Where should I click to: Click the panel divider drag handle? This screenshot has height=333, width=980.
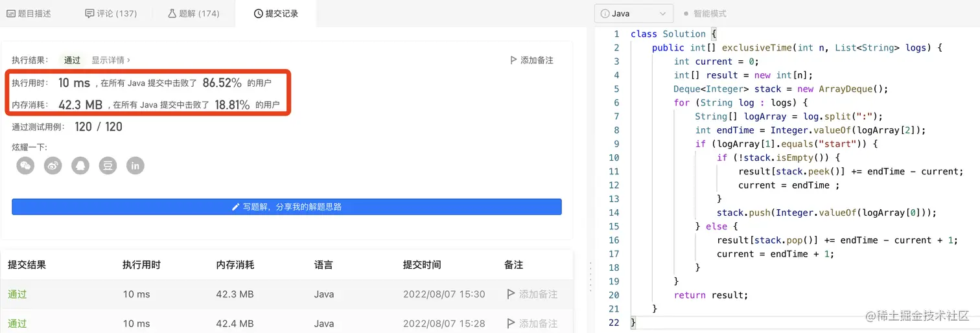[590, 277]
